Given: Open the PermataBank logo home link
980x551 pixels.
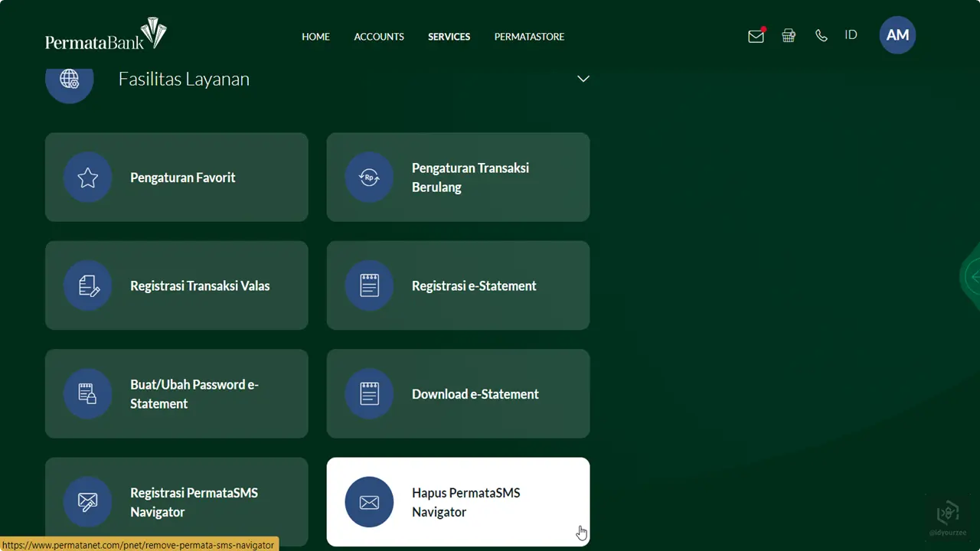Looking at the screenshot, I should click(106, 35).
